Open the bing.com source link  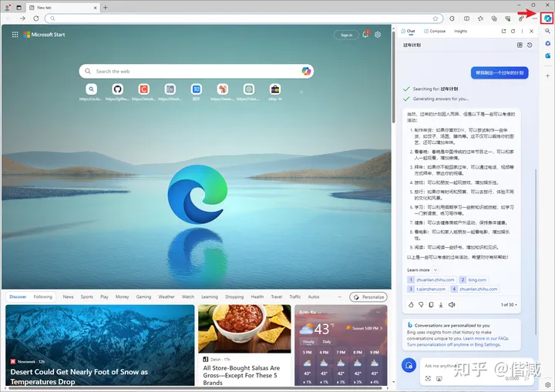(x=473, y=280)
